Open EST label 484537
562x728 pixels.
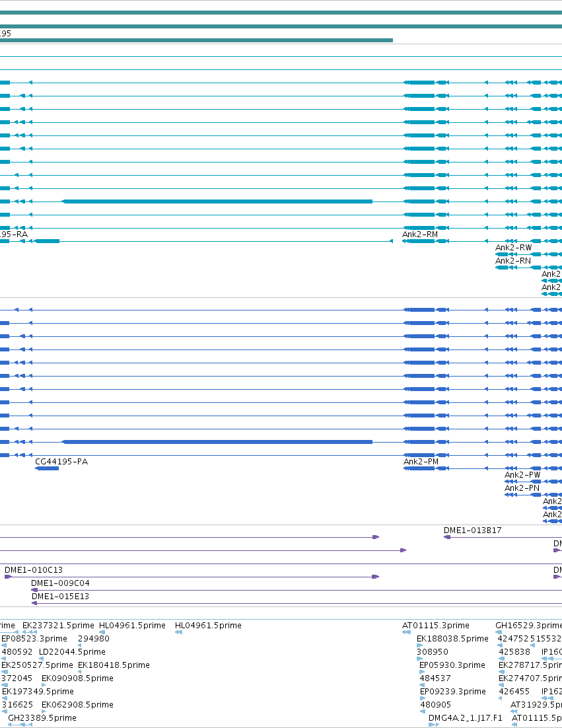tap(435, 678)
